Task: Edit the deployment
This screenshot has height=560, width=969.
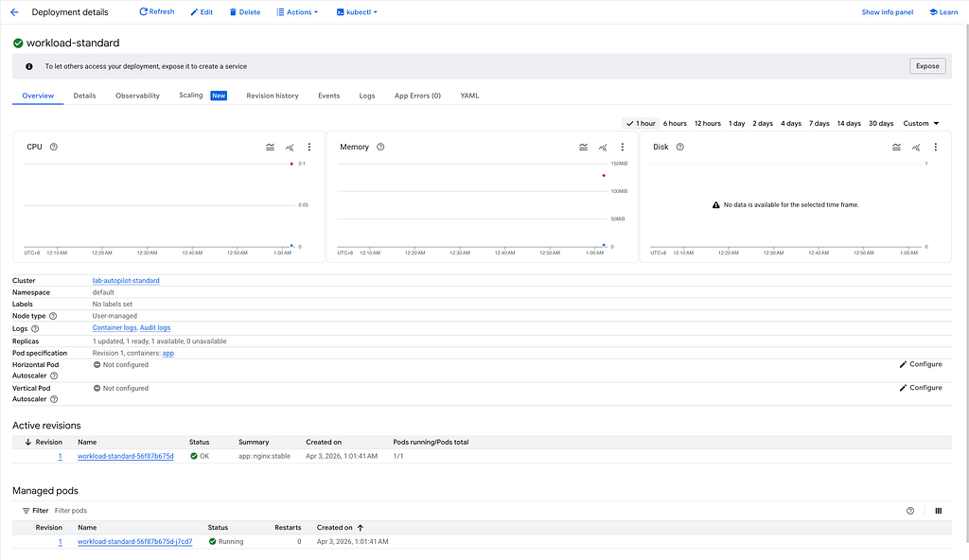Action: pos(202,12)
